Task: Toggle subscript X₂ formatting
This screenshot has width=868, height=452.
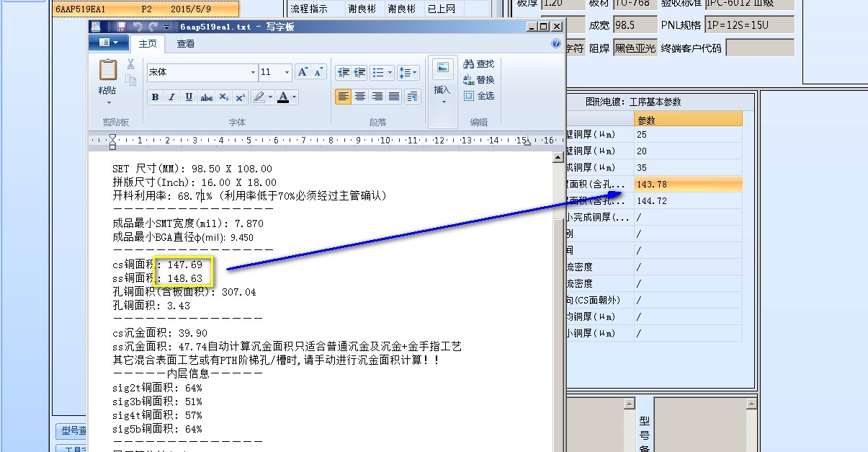Action: coord(224,97)
